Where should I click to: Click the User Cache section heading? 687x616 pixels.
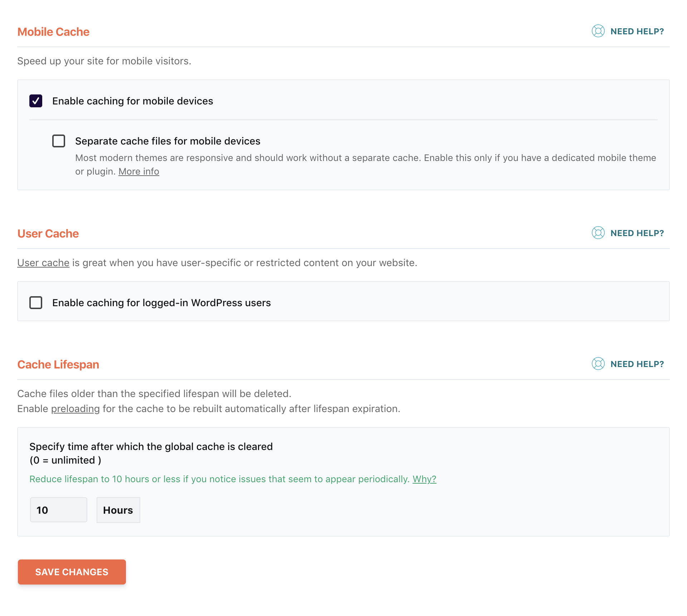tap(48, 234)
